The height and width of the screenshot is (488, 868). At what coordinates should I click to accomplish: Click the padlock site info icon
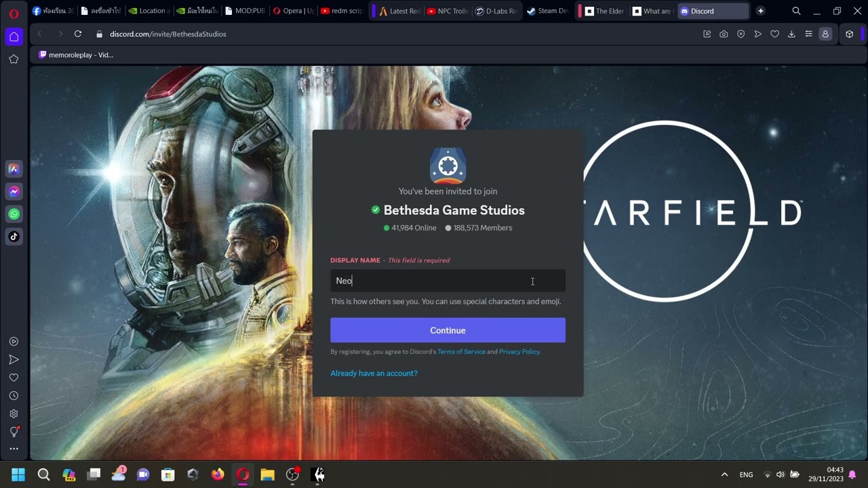click(x=99, y=34)
